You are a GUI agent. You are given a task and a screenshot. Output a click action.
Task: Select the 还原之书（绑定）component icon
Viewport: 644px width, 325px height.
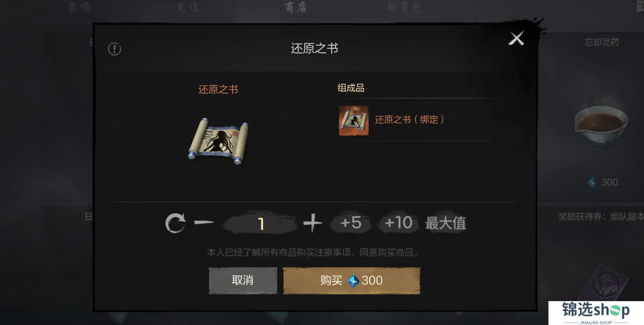coord(354,121)
